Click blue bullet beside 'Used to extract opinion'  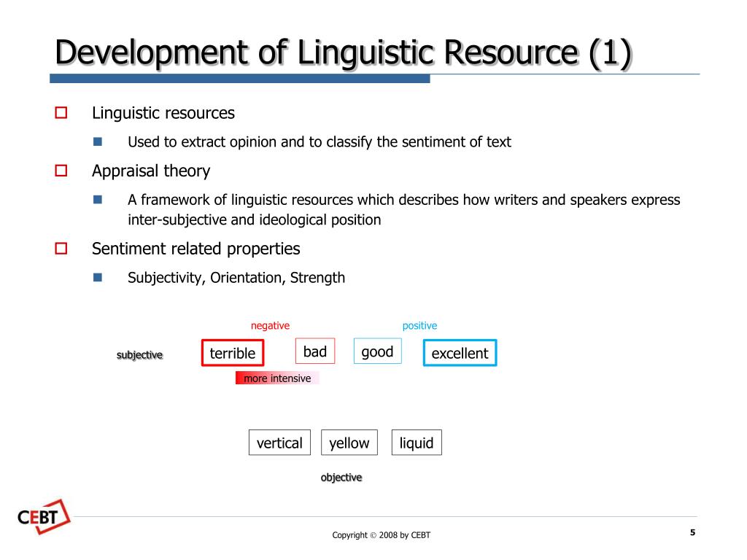point(98,141)
